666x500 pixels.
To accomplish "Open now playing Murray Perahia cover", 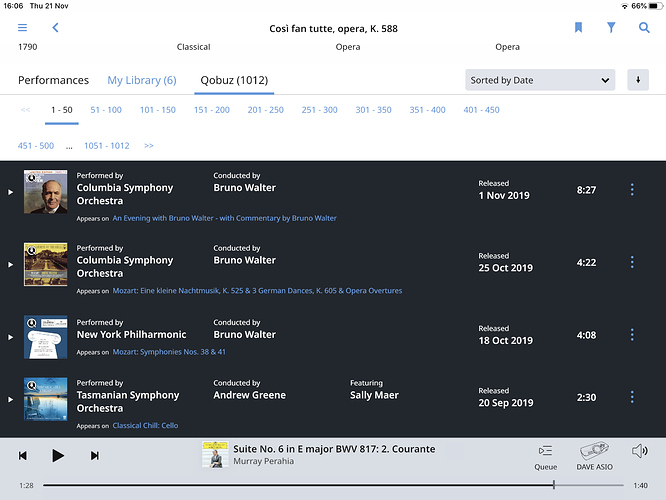I will [x=215, y=455].
